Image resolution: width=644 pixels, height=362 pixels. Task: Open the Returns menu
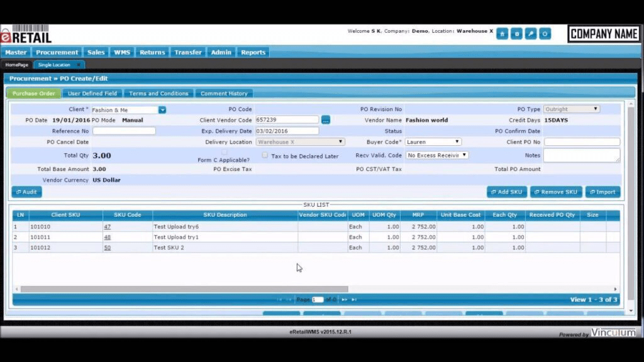(152, 52)
